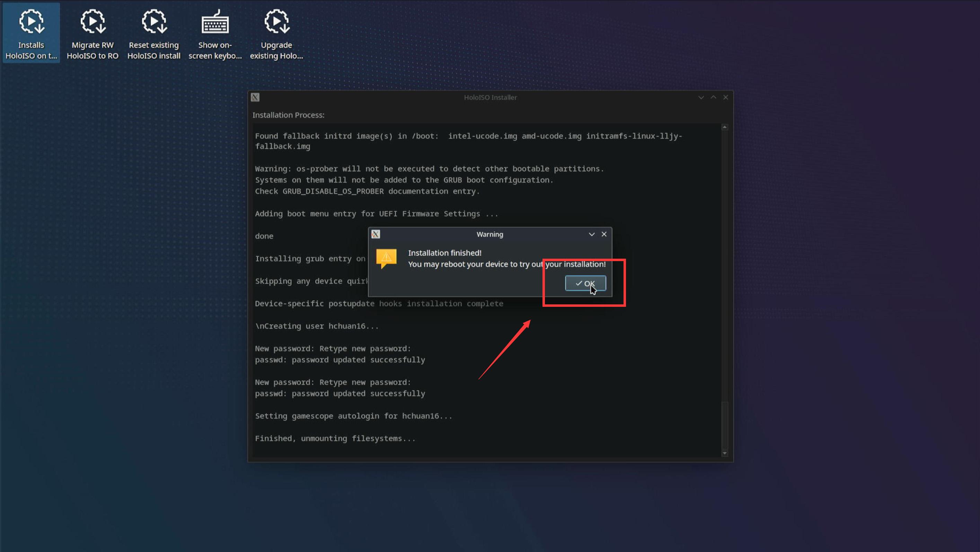Open the Migrate RW HoloISO to RO shortcut

[92, 34]
